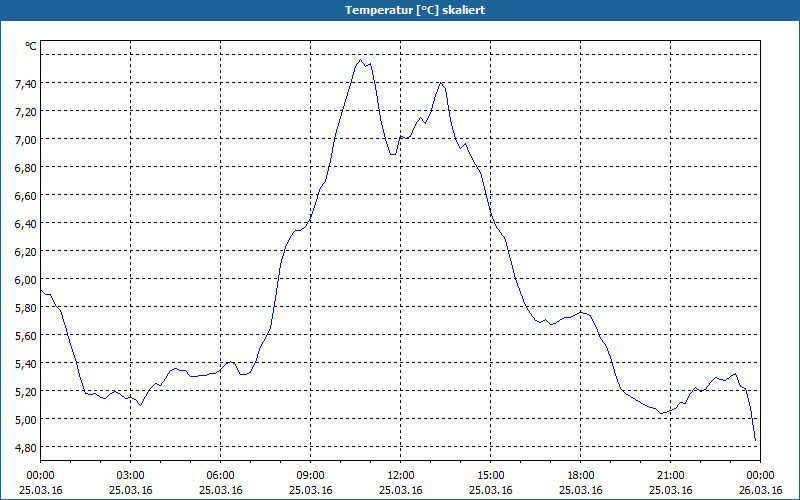Click the "Temperatur [°C] skaliert" title bar
Image resolution: width=800 pixels, height=500 pixels.
400,10
